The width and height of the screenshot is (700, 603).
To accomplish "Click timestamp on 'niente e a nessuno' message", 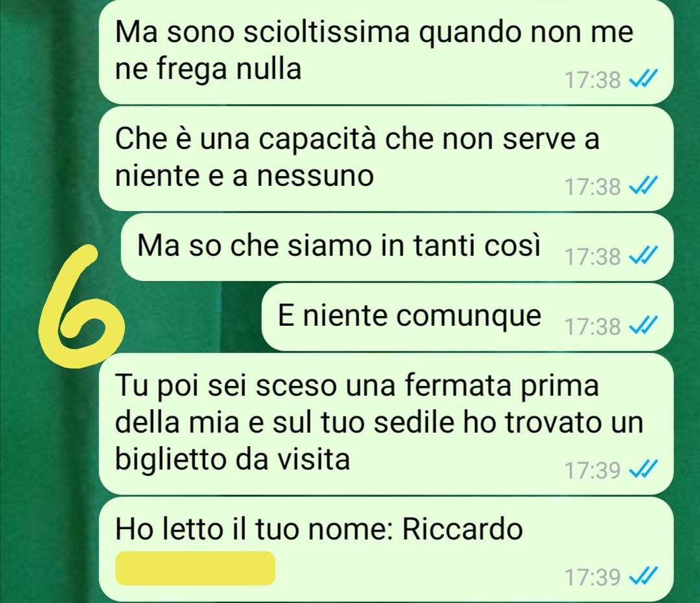I will click(592, 187).
